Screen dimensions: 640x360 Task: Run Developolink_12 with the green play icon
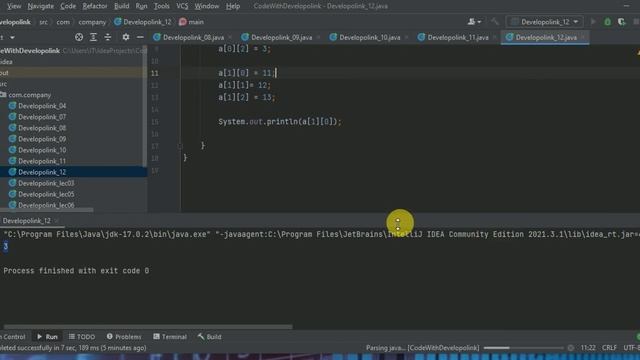(593, 22)
